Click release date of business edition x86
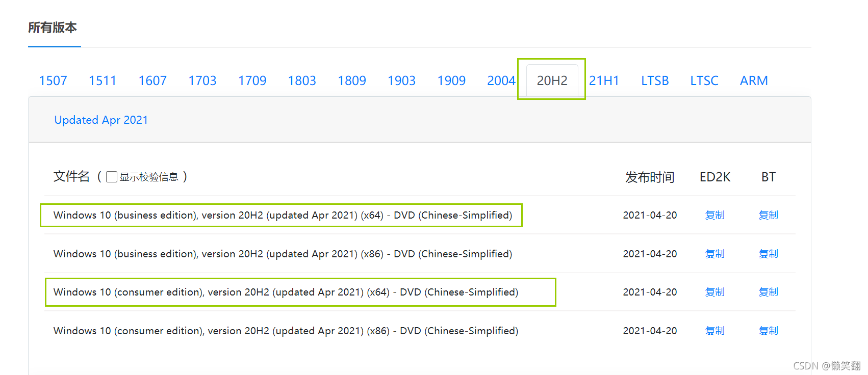Screen dimensions: 868x375 click(650, 254)
